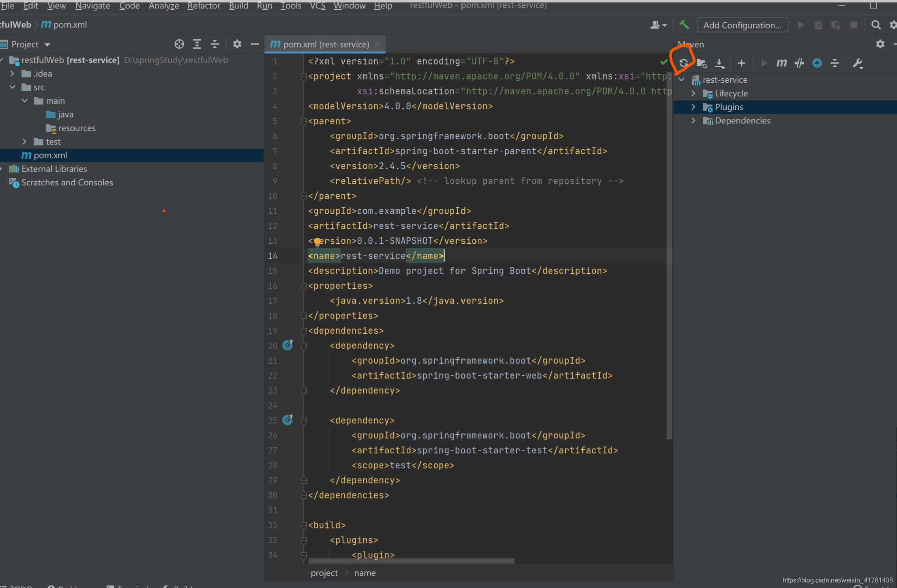Viewport: 897px width, 588px height.
Task: Open the Tools menu
Action: coord(291,6)
